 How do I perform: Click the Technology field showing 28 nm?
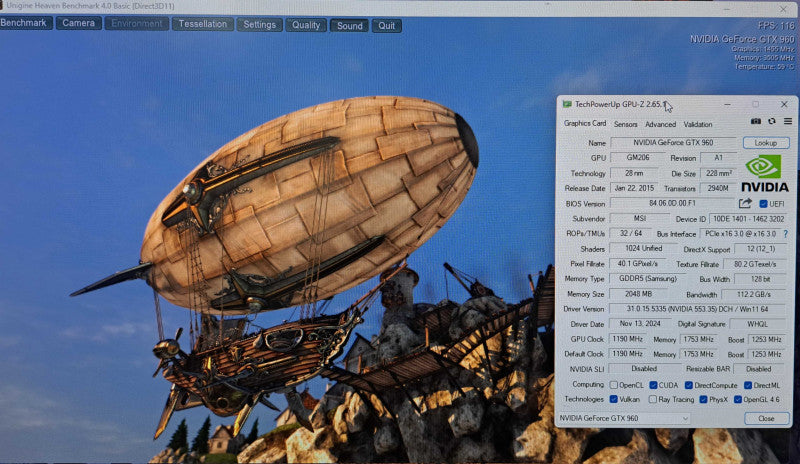(x=634, y=173)
